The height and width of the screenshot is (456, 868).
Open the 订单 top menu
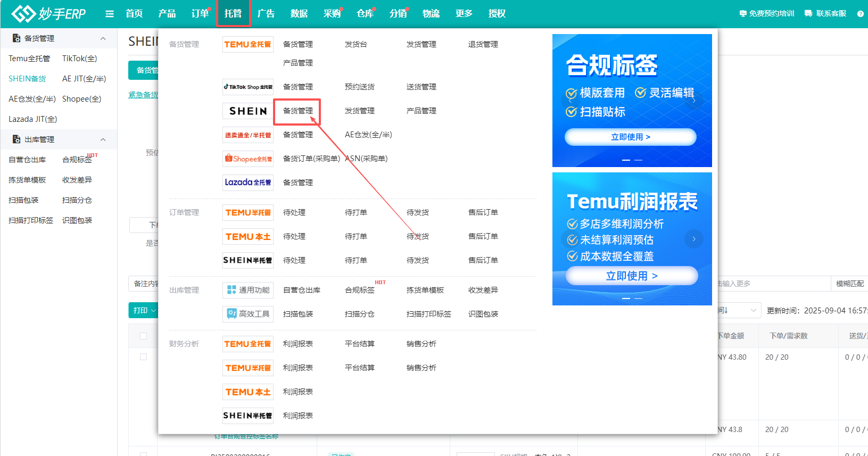(200, 14)
